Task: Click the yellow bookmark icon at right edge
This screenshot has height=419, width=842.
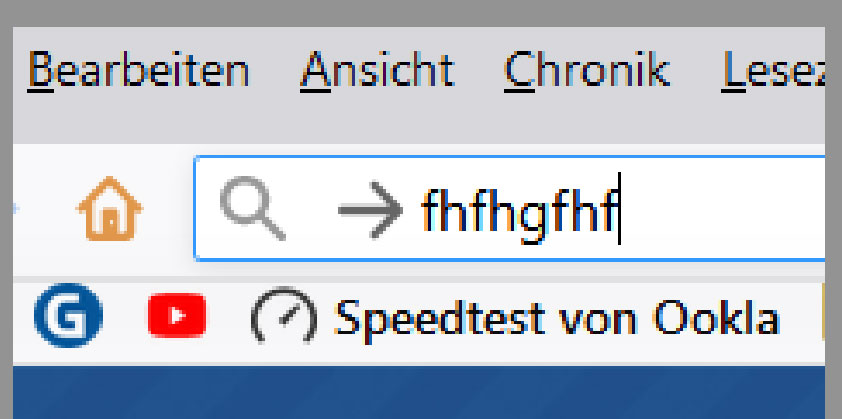Action: (x=821, y=317)
